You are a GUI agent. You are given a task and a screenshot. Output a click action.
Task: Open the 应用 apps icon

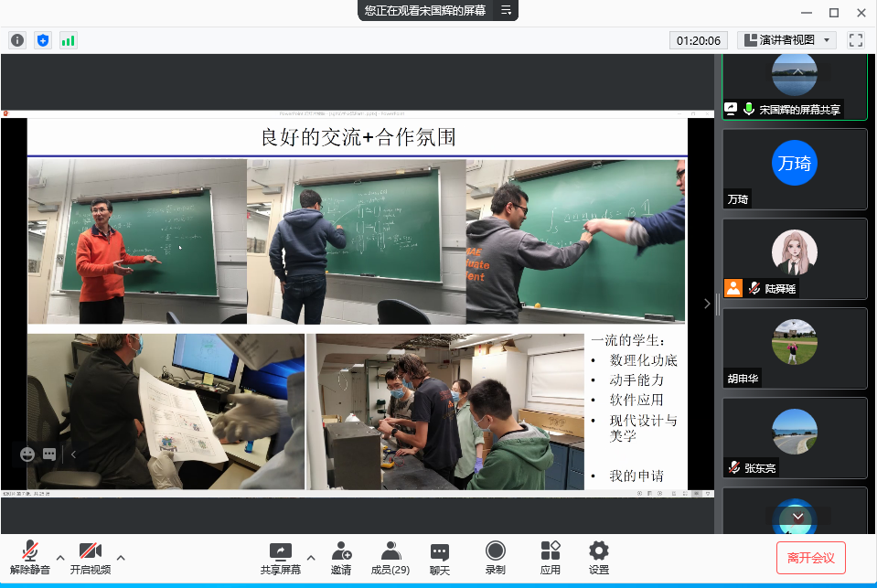[x=550, y=557]
